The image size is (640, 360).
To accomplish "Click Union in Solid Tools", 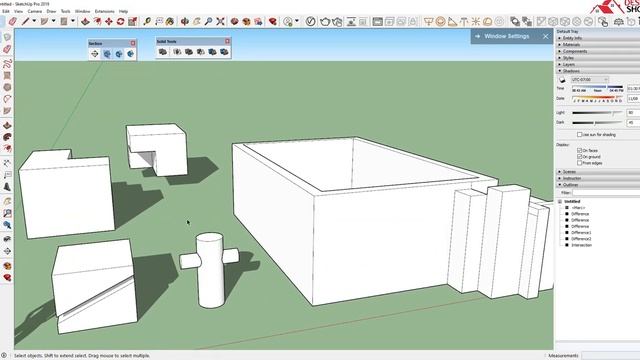I will 189,52.
